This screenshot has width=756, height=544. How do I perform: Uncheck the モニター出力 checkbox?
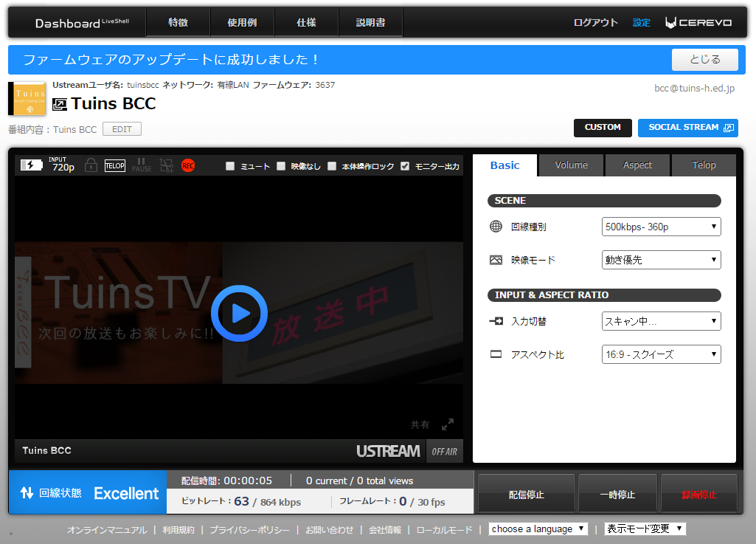click(x=405, y=166)
